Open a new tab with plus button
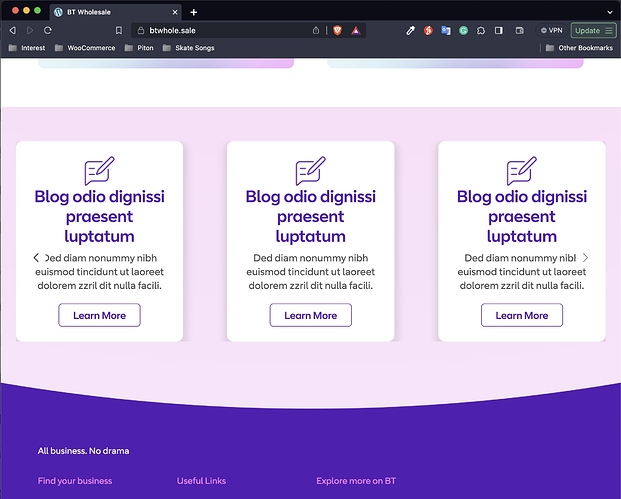Screen dimensions: 621x499 pyautogui.click(x=194, y=12)
